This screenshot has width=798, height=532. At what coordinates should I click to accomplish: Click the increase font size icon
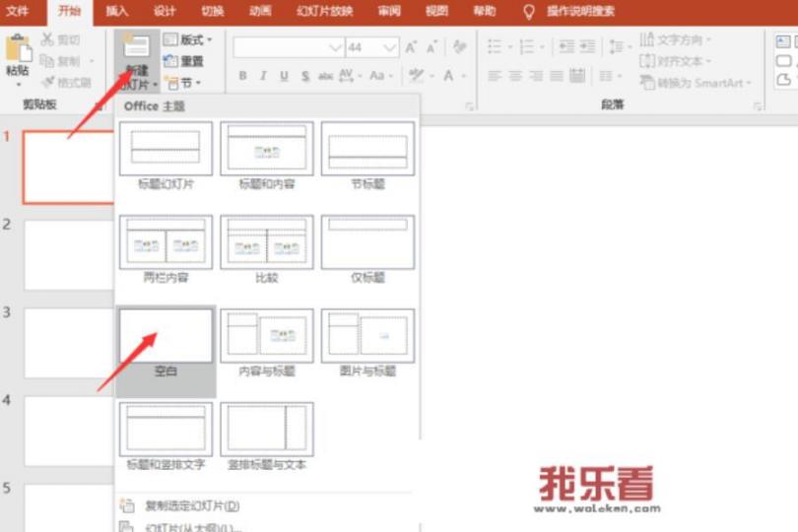(411, 48)
